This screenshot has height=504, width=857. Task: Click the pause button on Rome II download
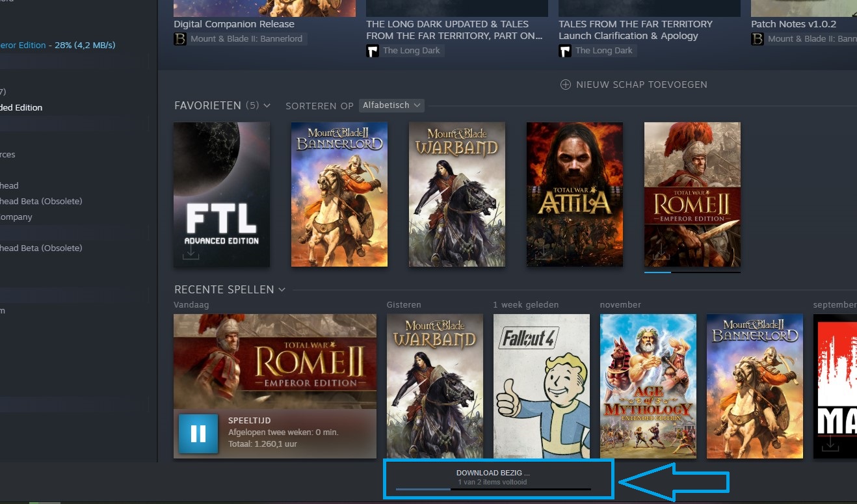[197, 433]
